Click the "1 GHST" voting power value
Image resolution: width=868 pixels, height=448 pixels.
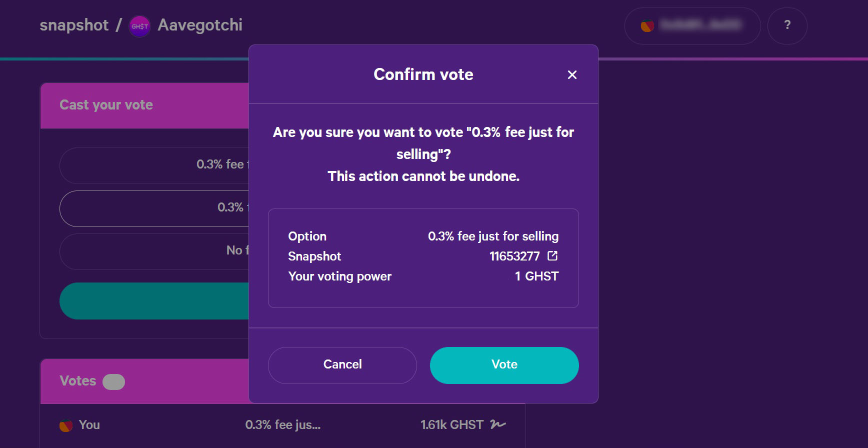536,276
